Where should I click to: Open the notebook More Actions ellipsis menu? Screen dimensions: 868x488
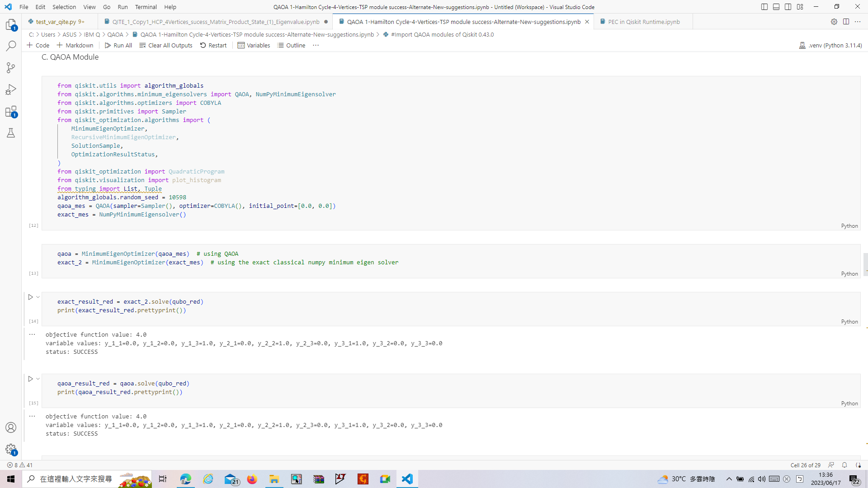(x=316, y=45)
